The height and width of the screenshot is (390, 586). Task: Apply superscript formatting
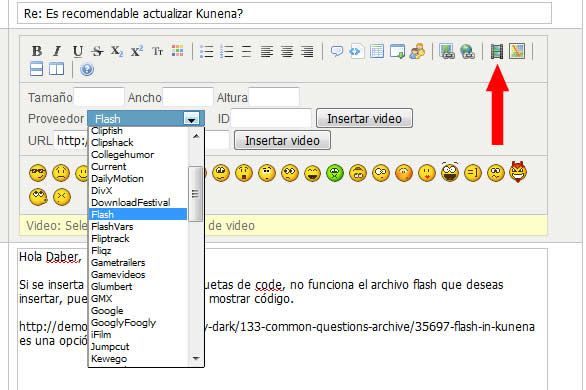coord(137,51)
